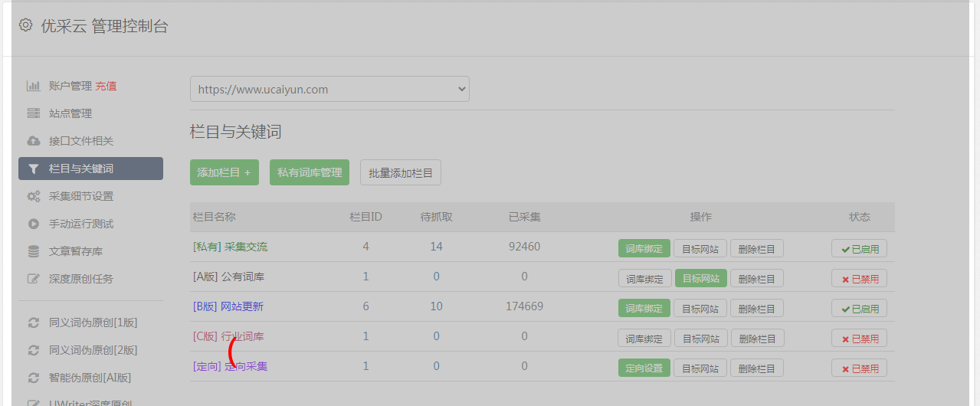This screenshot has width=980, height=406.
Task: Open 栏目与关键词 in the sidebar
Action: coord(90,169)
